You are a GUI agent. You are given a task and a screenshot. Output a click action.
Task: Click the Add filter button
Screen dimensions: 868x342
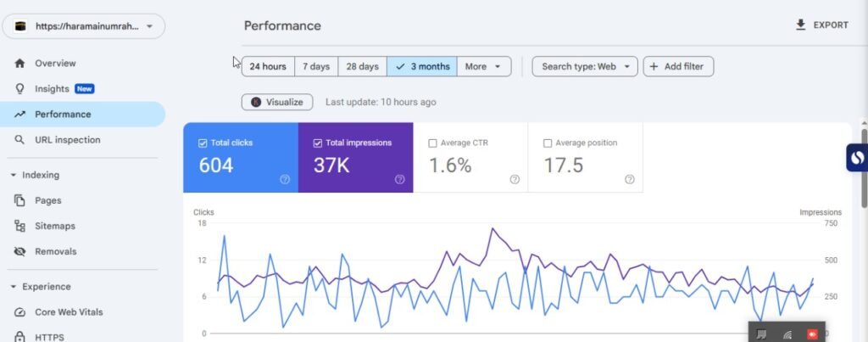click(678, 66)
